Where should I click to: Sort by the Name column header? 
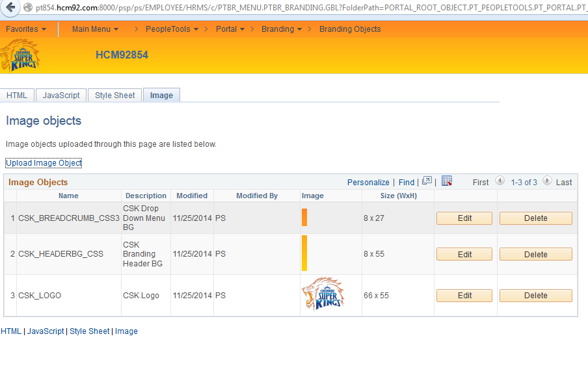click(69, 196)
